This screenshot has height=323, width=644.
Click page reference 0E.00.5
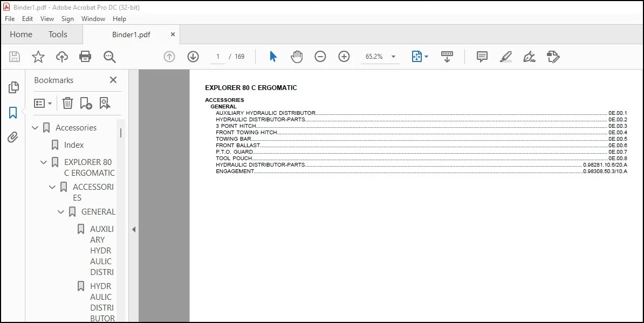(618, 139)
